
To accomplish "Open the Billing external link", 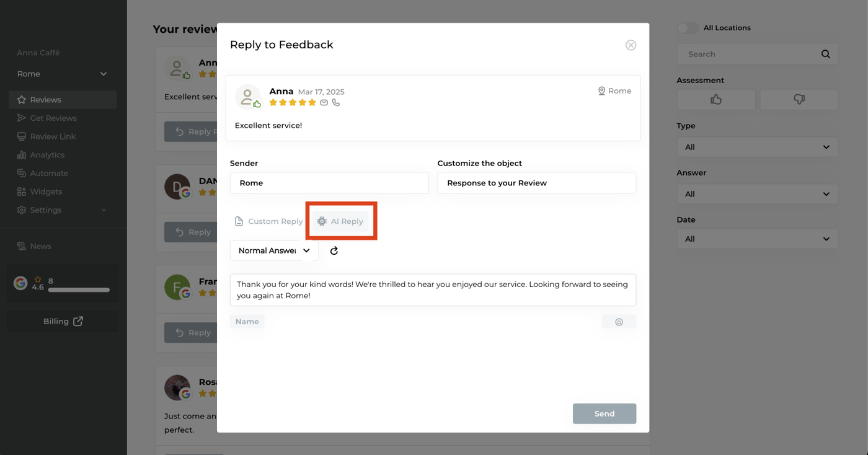I will pyautogui.click(x=63, y=322).
